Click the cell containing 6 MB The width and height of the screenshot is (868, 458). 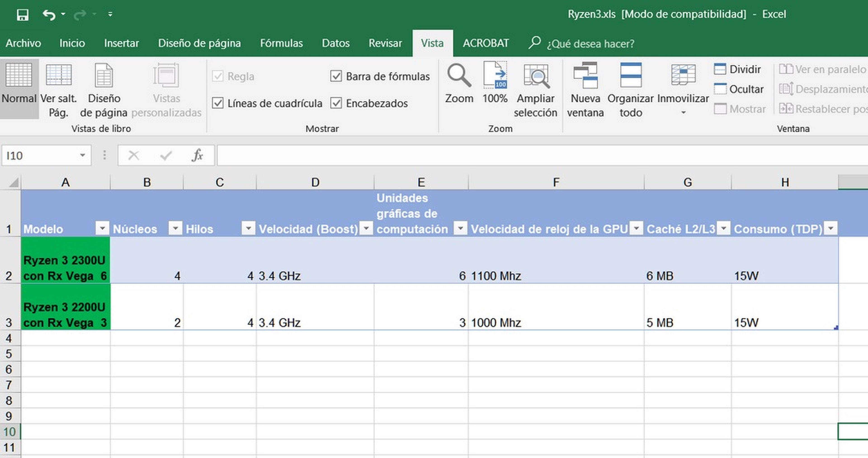pyautogui.click(x=687, y=260)
